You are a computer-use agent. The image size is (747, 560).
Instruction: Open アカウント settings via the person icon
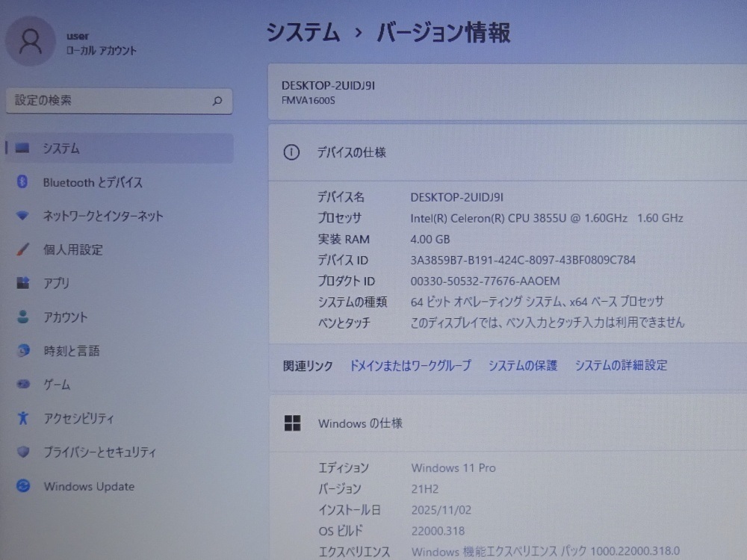click(x=22, y=317)
